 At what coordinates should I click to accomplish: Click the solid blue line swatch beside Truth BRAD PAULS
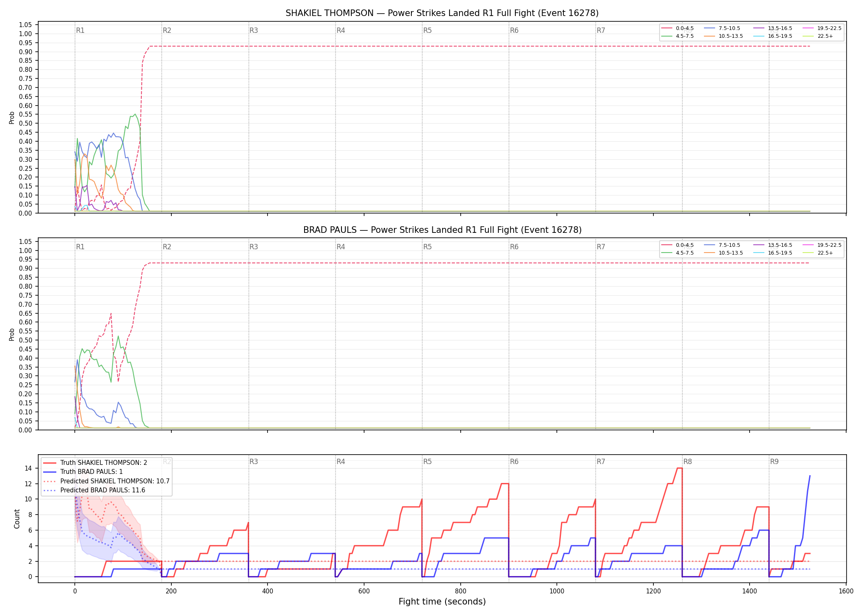(x=50, y=472)
